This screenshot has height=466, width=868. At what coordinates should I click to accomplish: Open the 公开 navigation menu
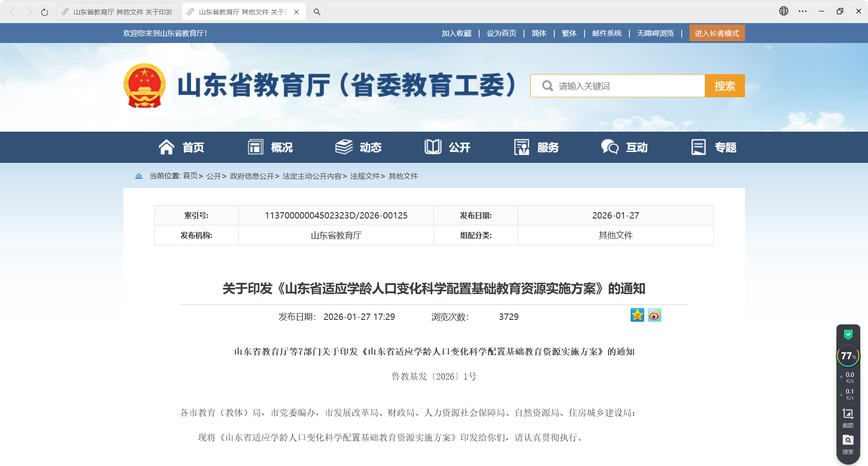(x=448, y=147)
